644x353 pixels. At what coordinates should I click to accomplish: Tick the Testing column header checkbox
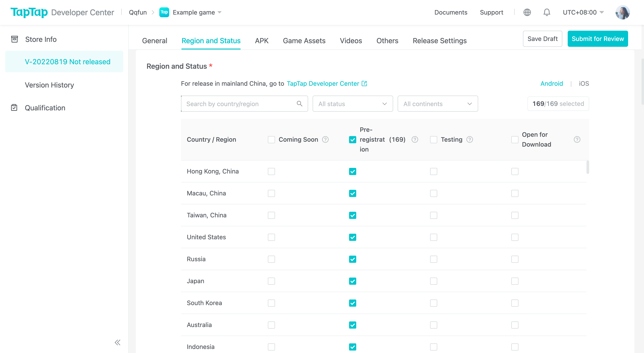[433, 139]
